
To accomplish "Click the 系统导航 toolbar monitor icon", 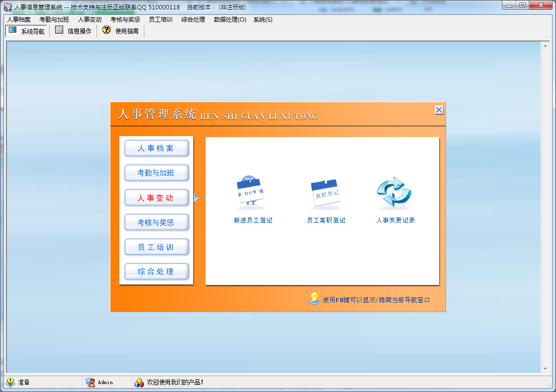I will 13,30.
